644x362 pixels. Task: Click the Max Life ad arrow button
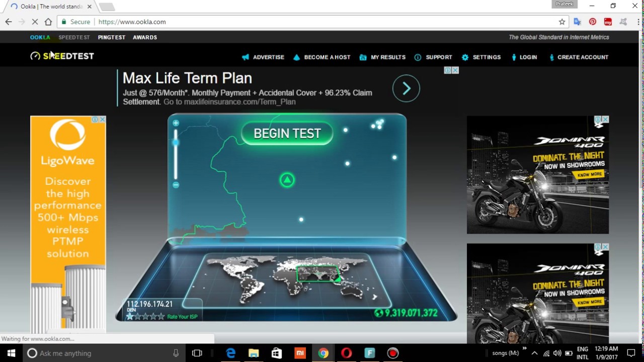click(406, 88)
